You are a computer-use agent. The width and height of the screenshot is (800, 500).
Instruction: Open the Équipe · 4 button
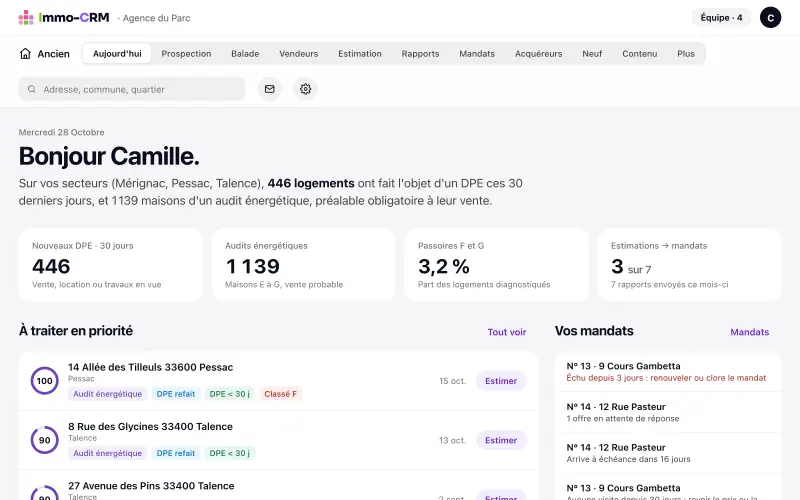(721, 18)
